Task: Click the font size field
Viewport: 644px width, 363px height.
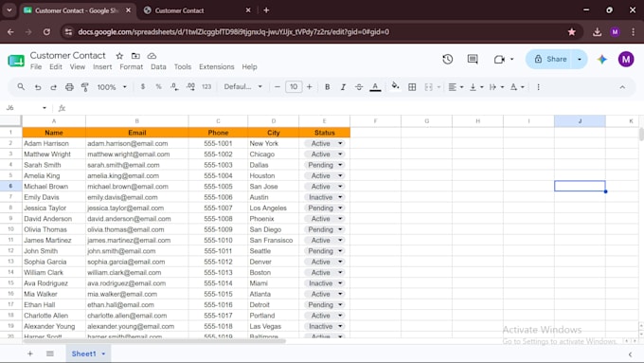Action: pos(294,87)
